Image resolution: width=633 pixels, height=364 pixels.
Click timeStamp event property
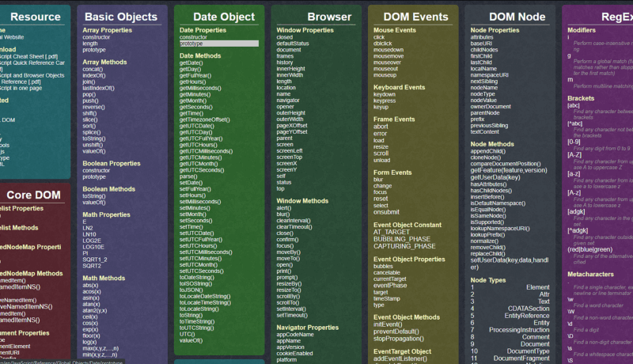coord(387,298)
